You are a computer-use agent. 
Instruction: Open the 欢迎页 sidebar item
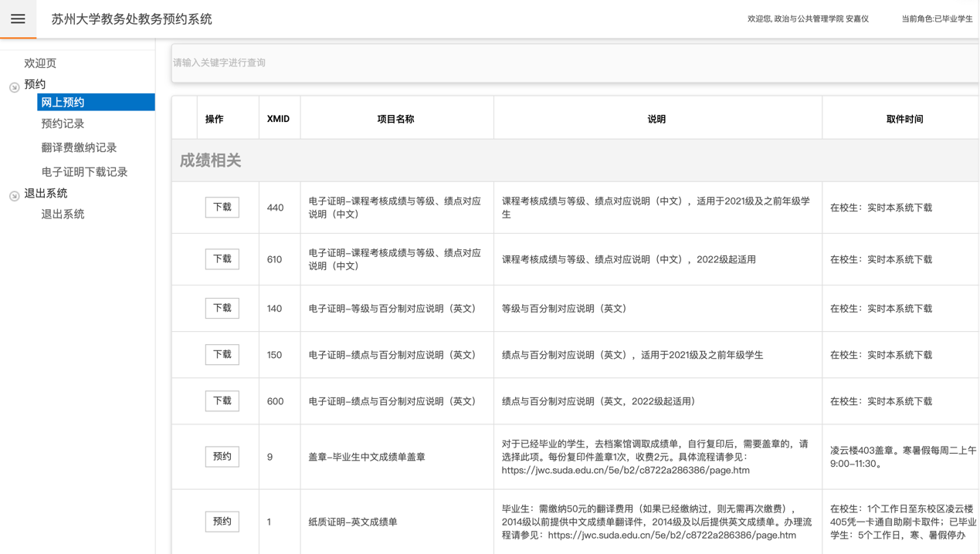click(x=40, y=63)
